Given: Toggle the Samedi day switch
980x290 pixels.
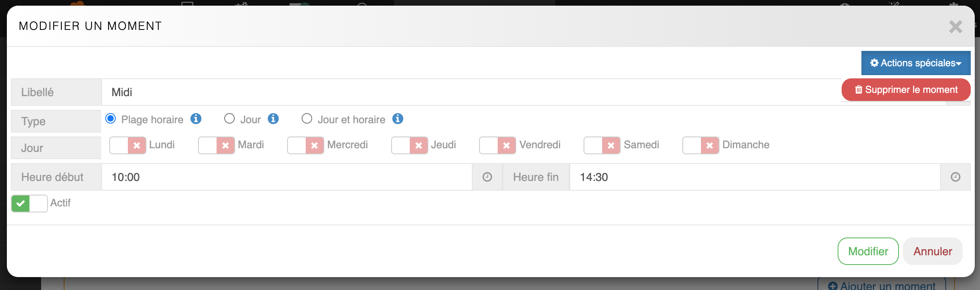Looking at the screenshot, I should click(602, 145).
